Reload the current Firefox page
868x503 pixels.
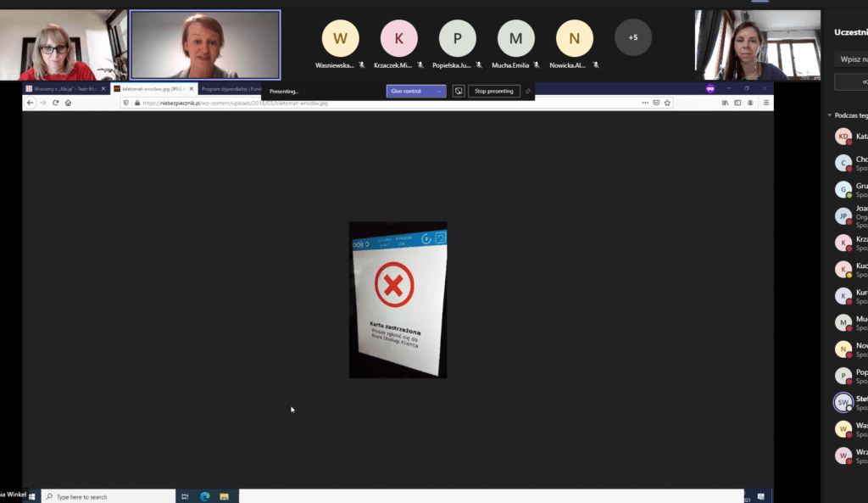(55, 103)
